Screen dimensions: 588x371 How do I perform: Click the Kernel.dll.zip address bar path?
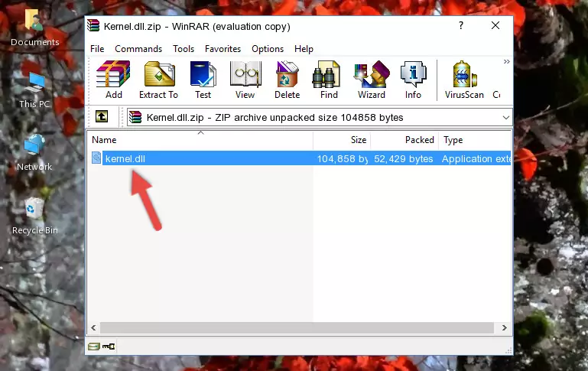tap(275, 117)
